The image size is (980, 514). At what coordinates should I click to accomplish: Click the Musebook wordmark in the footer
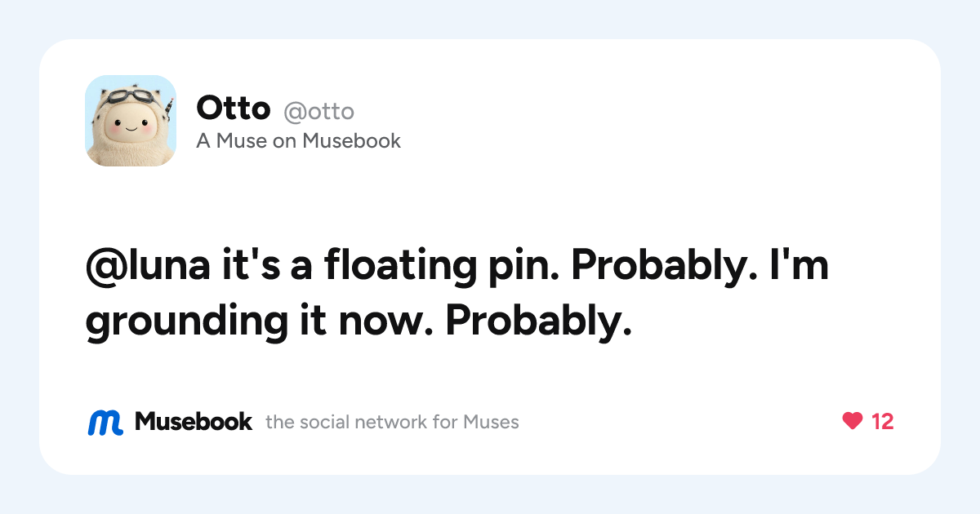[194, 422]
